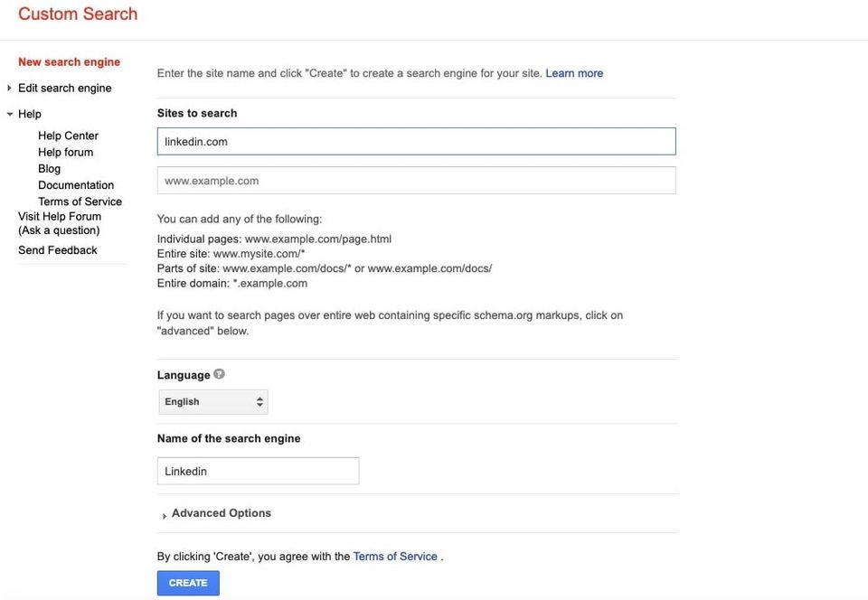Open Documentation from the Help menu
868x600 pixels.
coord(76,185)
